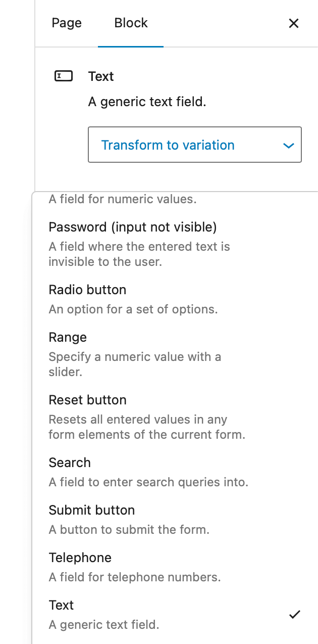Transform the field to Submit button
Screen dimensions: 318x644
92,510
